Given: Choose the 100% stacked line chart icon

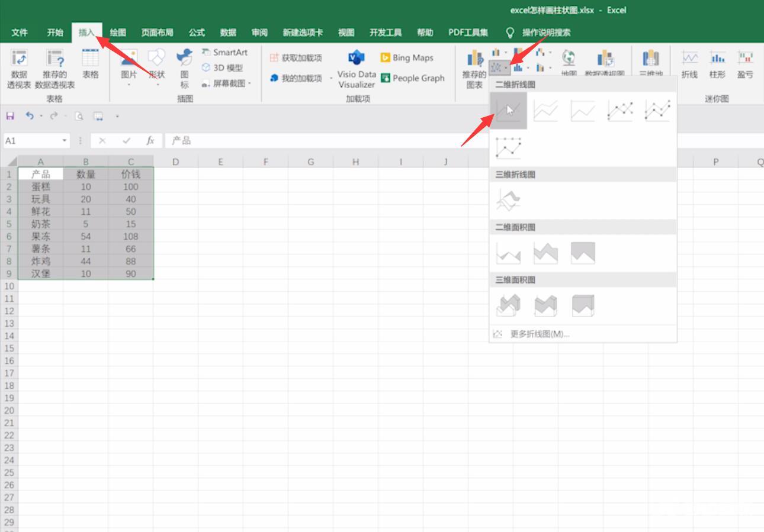Looking at the screenshot, I should pyautogui.click(x=583, y=111).
